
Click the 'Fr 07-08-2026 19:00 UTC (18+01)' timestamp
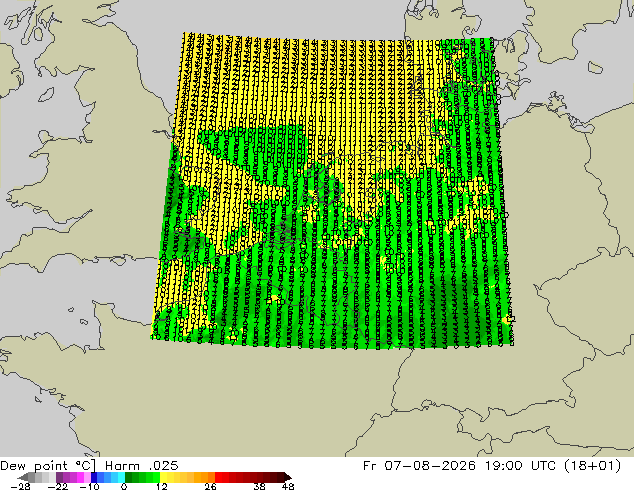point(492,466)
